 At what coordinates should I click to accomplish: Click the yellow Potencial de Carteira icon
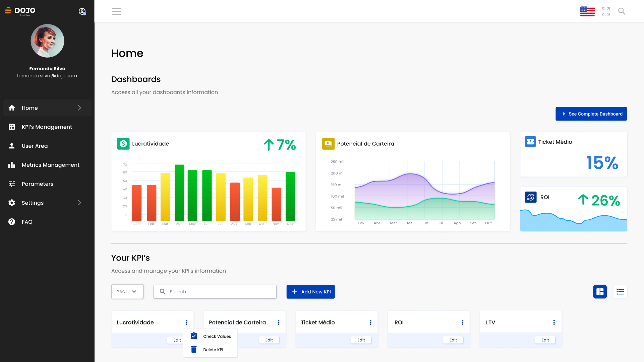328,144
